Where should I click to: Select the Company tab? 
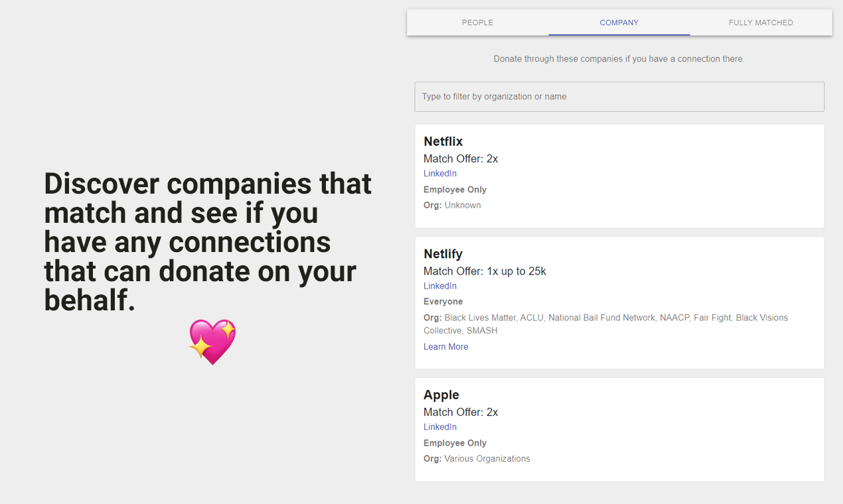coord(619,23)
